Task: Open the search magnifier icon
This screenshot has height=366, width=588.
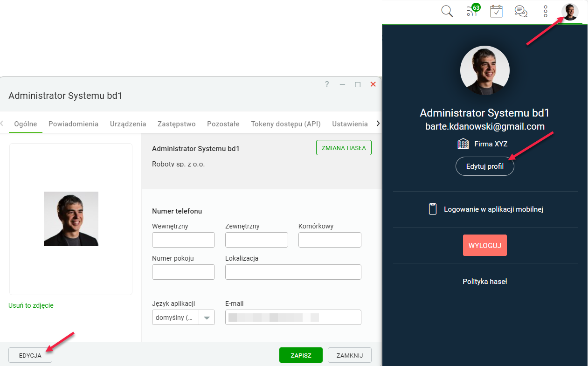Action: (447, 11)
